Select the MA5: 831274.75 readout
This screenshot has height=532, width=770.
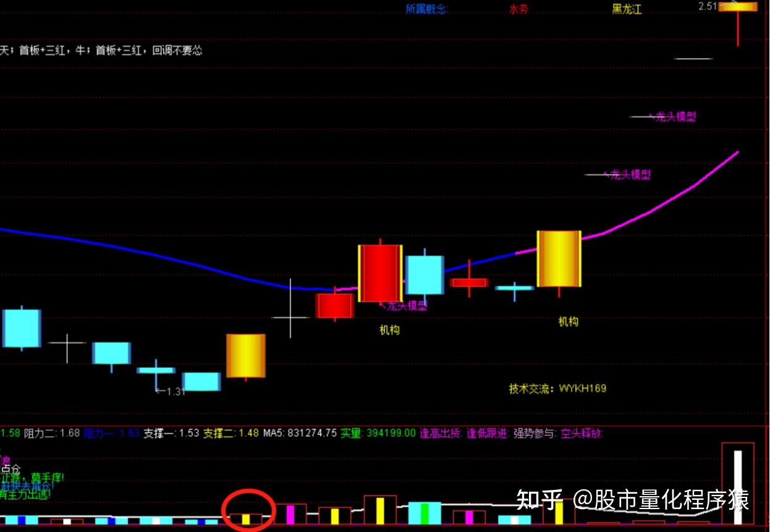click(299, 434)
